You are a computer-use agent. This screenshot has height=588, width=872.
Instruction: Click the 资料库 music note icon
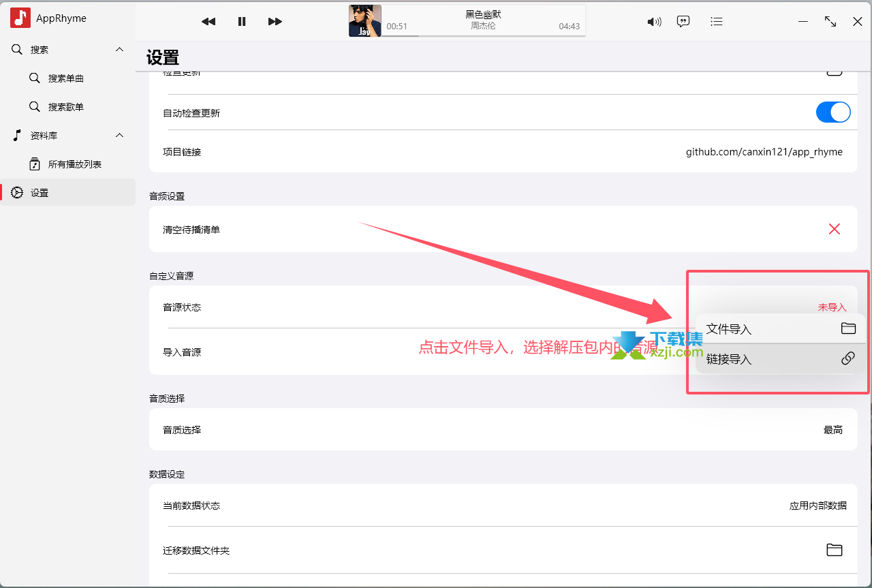pyautogui.click(x=17, y=136)
